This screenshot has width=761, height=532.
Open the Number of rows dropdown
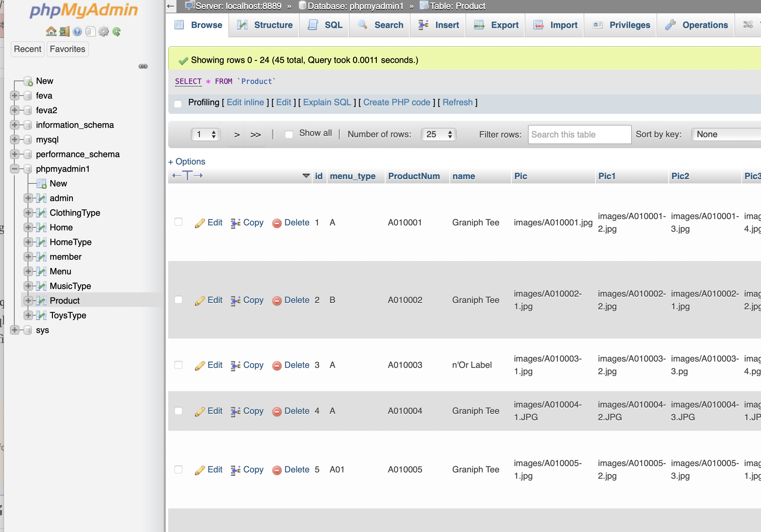click(439, 134)
